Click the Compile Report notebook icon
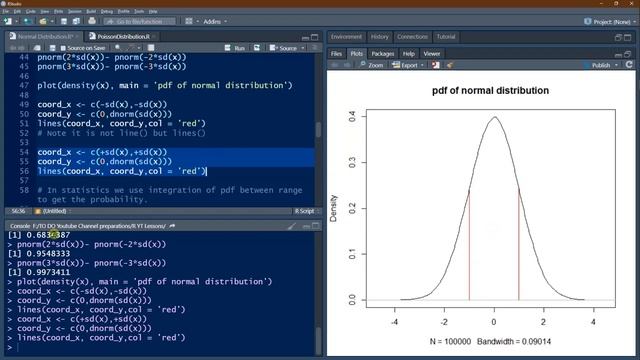This screenshot has width=640, height=360. coord(151,48)
